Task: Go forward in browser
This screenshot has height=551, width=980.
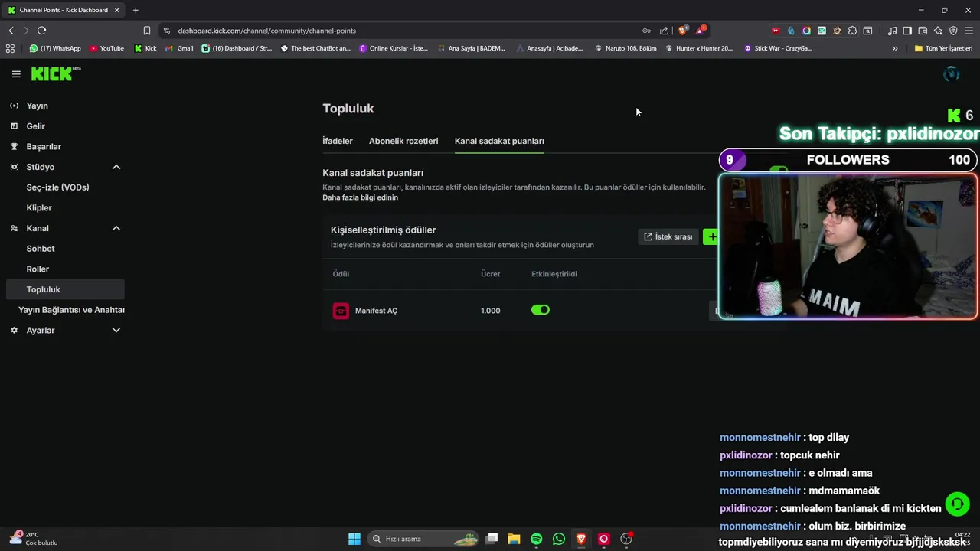Action: click(26, 31)
